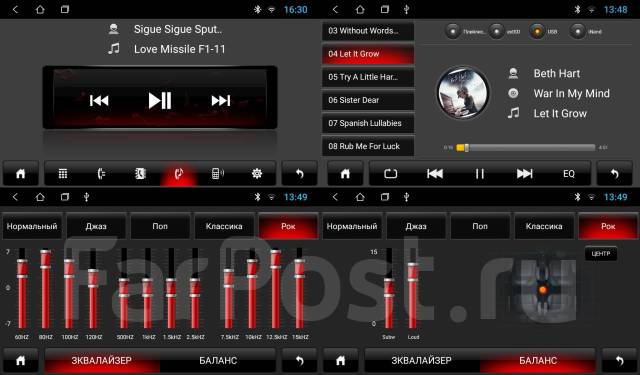This screenshot has height=375, width=640.
Task: Adjust the 100HZ equalizer slider
Action: coord(69,288)
